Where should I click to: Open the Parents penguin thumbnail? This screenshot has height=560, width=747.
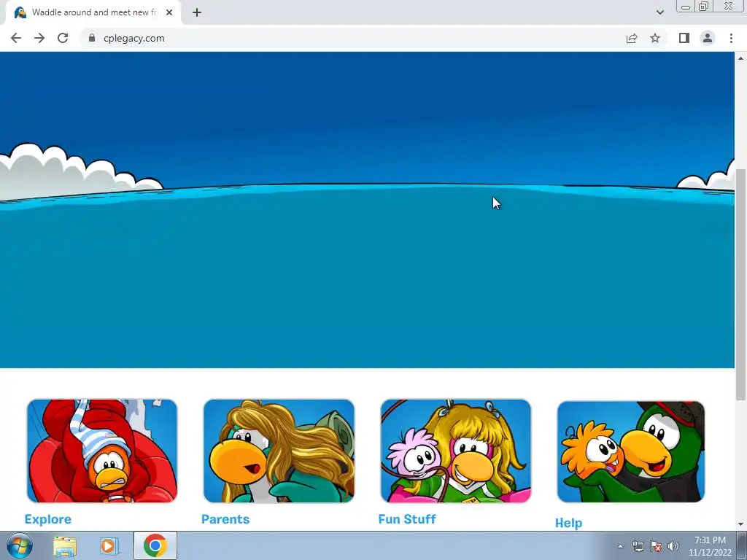[x=279, y=451]
